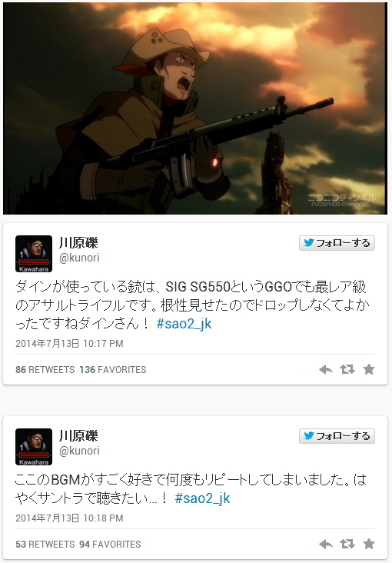Follow 川原礫 from the second tweet
Screen dimensions: 392x563
[337, 436]
